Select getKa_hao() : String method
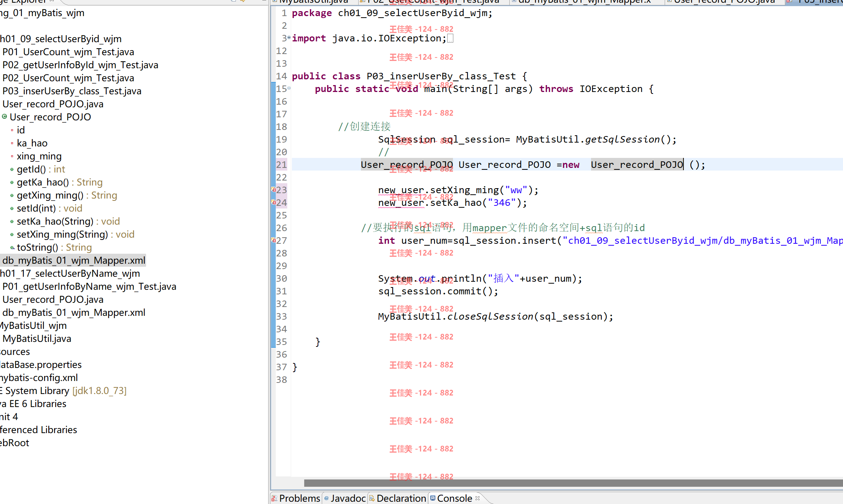 (x=60, y=182)
